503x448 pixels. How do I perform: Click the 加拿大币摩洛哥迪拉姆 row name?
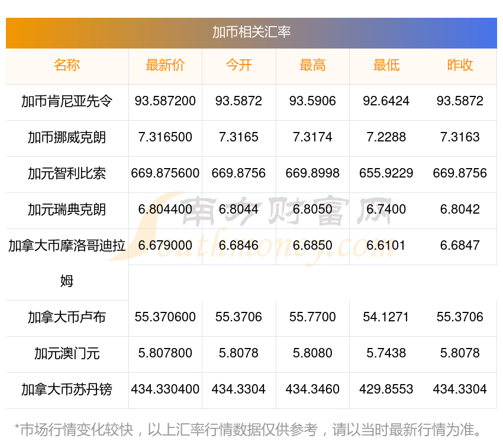coord(67,262)
